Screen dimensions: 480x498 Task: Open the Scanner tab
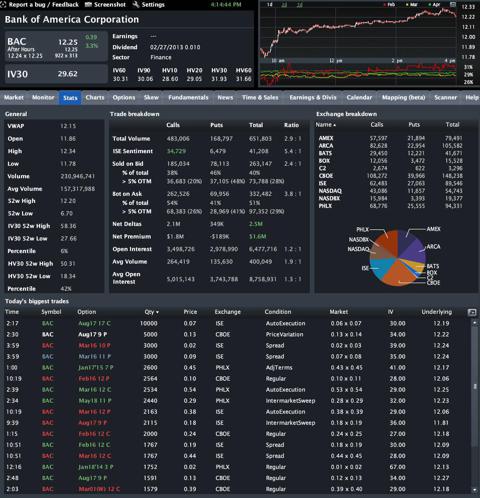[x=445, y=98]
